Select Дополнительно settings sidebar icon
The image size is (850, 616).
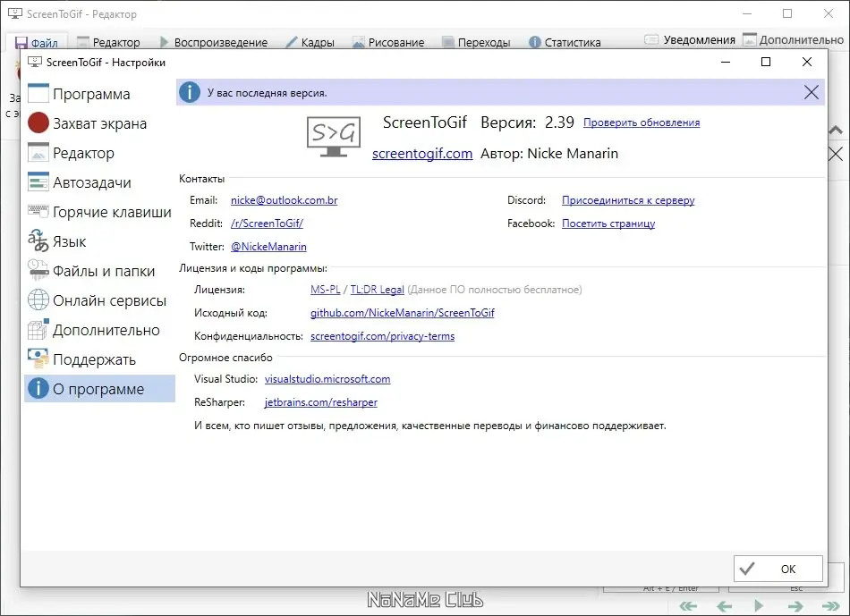click(x=38, y=329)
